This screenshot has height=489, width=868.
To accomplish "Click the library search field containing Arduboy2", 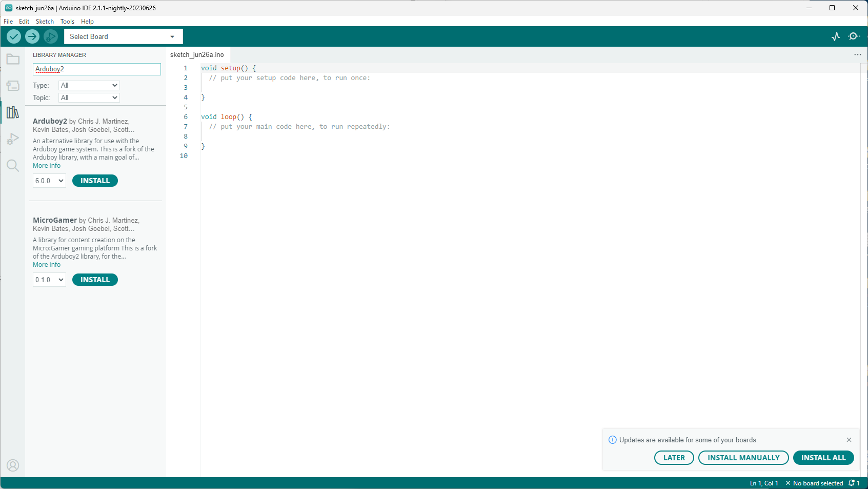I will point(97,69).
